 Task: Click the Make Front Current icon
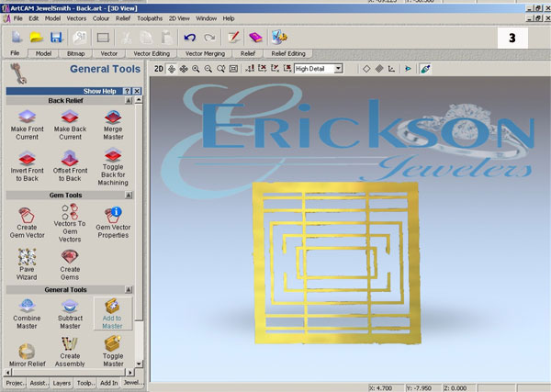pyautogui.click(x=27, y=117)
